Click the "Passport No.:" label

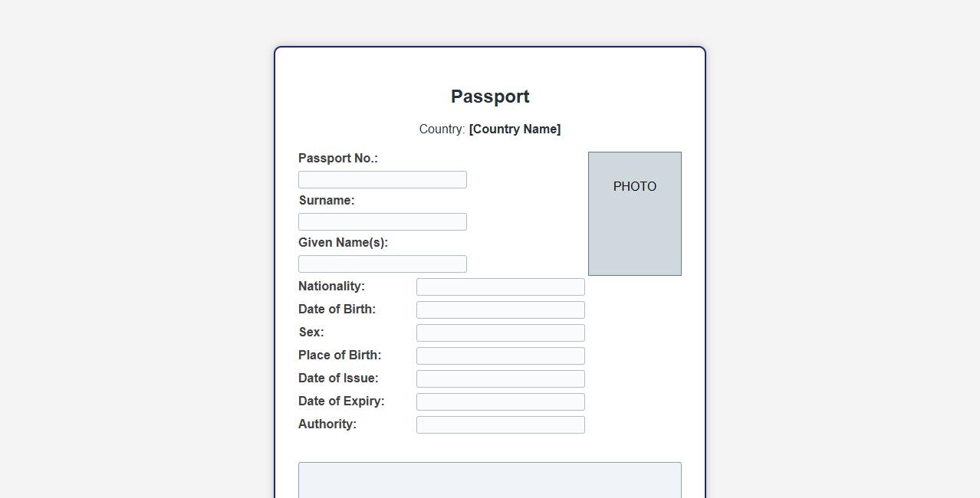pos(338,159)
